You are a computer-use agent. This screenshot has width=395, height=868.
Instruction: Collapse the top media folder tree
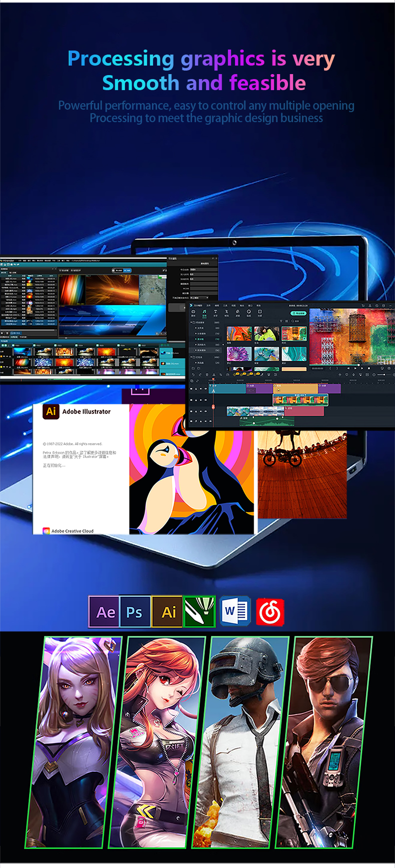pyautogui.click(x=191, y=322)
